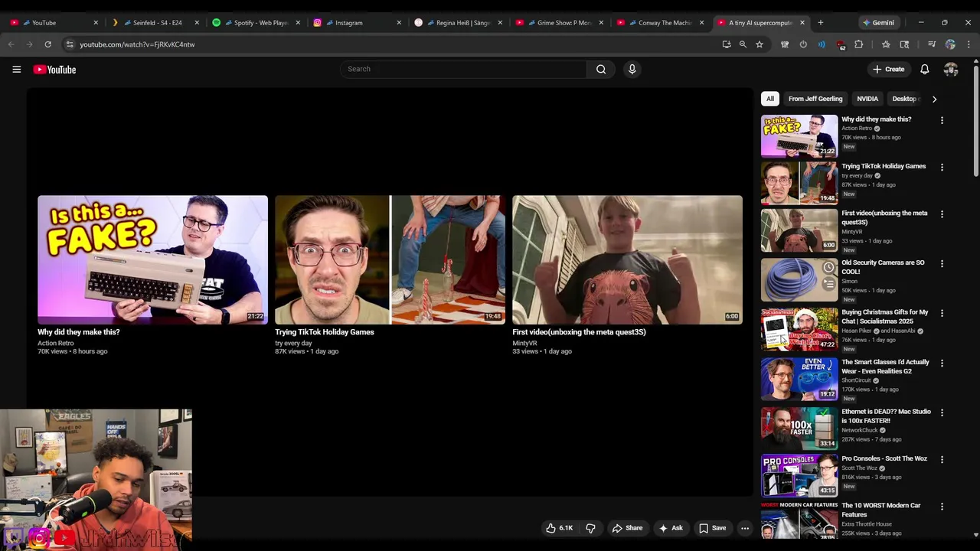Open the Extensions puzzle-piece icon
This screenshot has height=551, width=980.
coord(859,44)
